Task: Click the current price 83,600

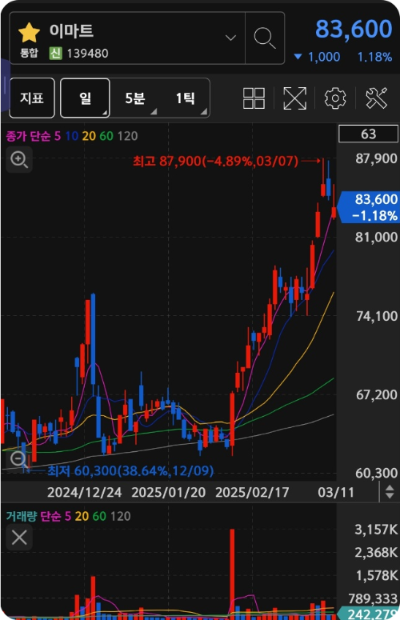Action: pyautogui.click(x=354, y=29)
